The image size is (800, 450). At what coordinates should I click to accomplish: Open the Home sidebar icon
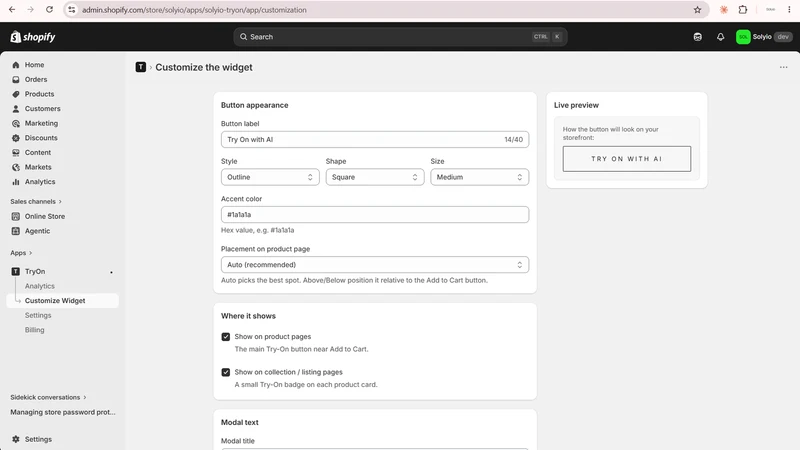[16, 65]
